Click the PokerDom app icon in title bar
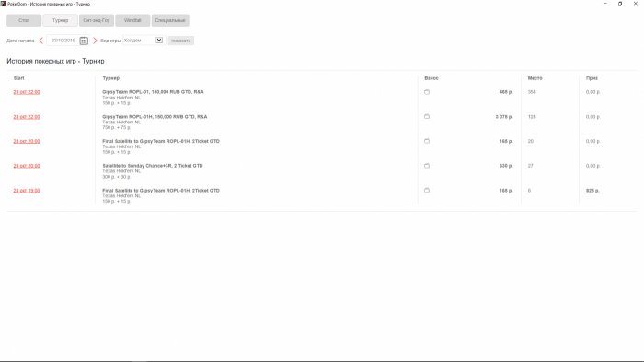Viewport: 644px width, 362px height. coord(4,4)
